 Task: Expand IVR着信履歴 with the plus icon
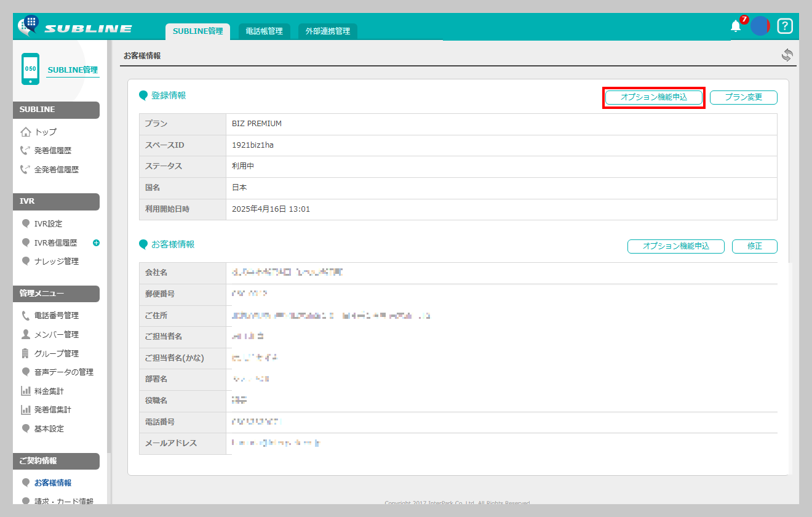96,243
